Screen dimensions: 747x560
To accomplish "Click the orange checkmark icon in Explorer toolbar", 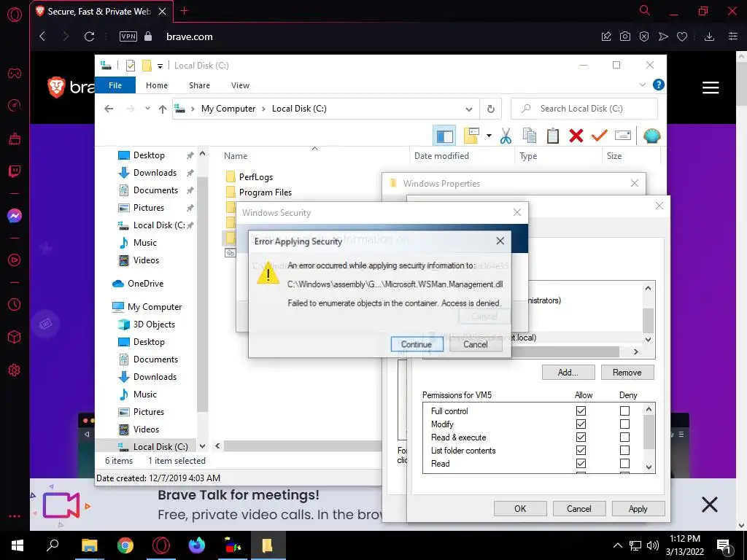I will (600, 136).
